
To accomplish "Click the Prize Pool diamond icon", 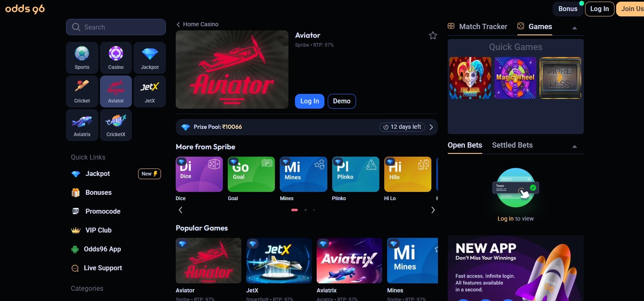I will 186,127.
